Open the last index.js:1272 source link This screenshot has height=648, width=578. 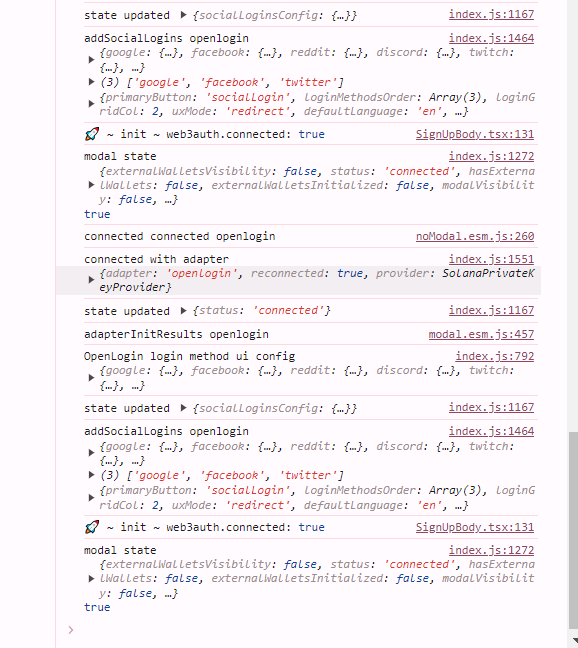[491, 550]
